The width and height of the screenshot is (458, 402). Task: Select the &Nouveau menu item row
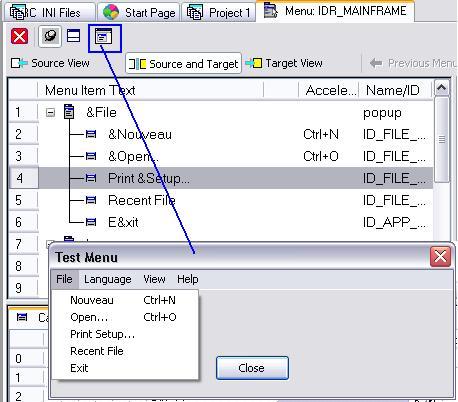[x=220, y=134]
